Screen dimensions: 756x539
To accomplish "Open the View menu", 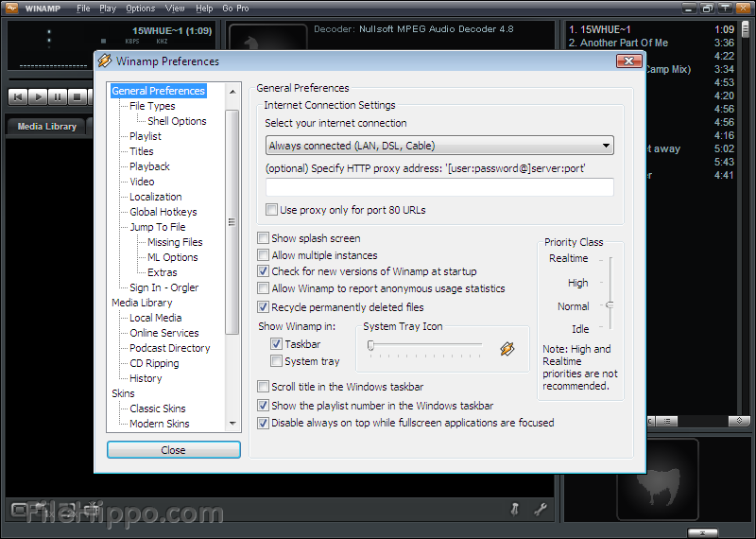I will pos(175,9).
